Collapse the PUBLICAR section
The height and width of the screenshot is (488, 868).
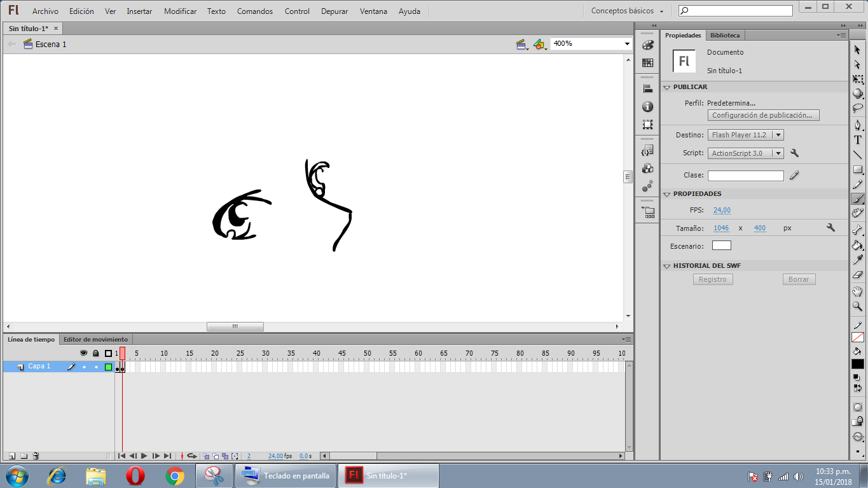click(667, 87)
